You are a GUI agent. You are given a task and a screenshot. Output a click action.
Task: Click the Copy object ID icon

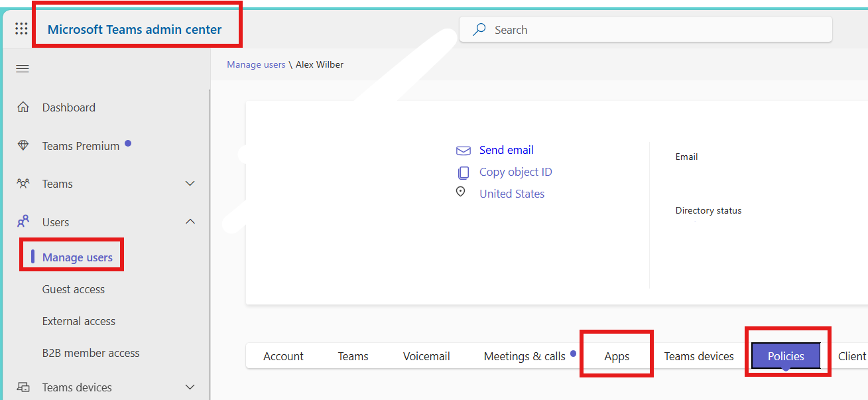coord(463,172)
